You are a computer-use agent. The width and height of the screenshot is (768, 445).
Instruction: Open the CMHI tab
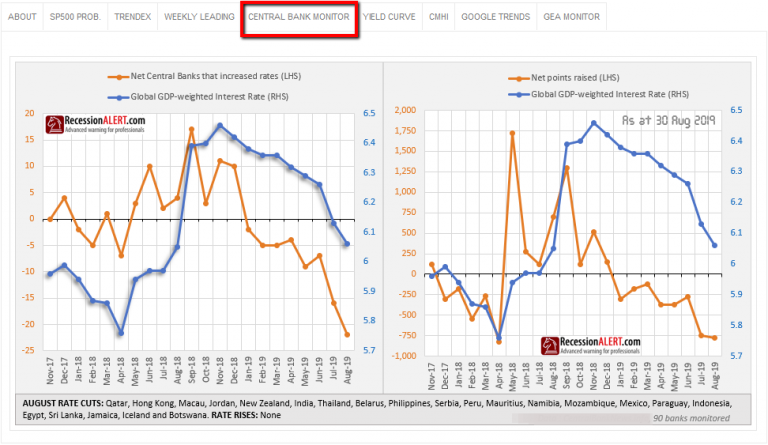438,17
